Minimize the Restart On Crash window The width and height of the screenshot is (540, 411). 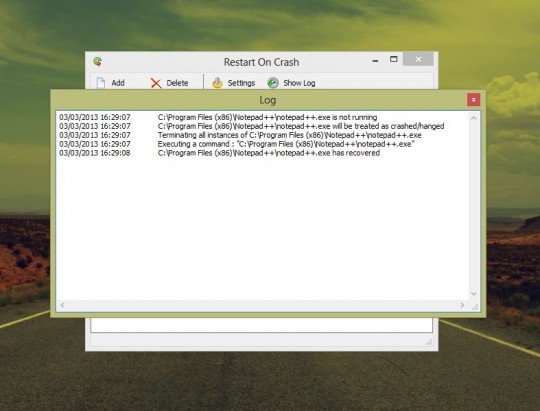375,61
